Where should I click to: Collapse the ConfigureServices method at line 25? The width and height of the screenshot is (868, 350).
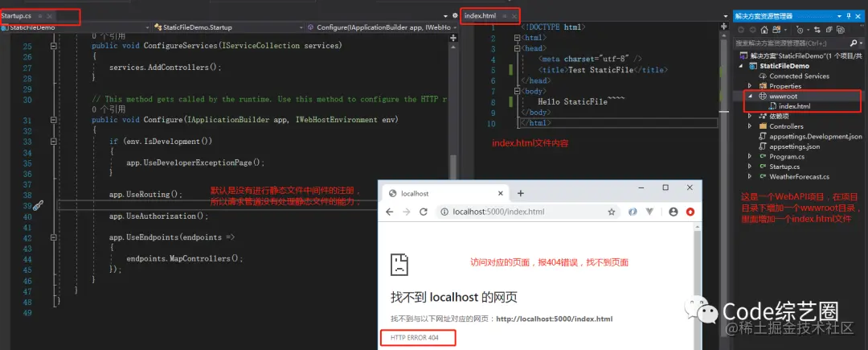click(x=54, y=47)
